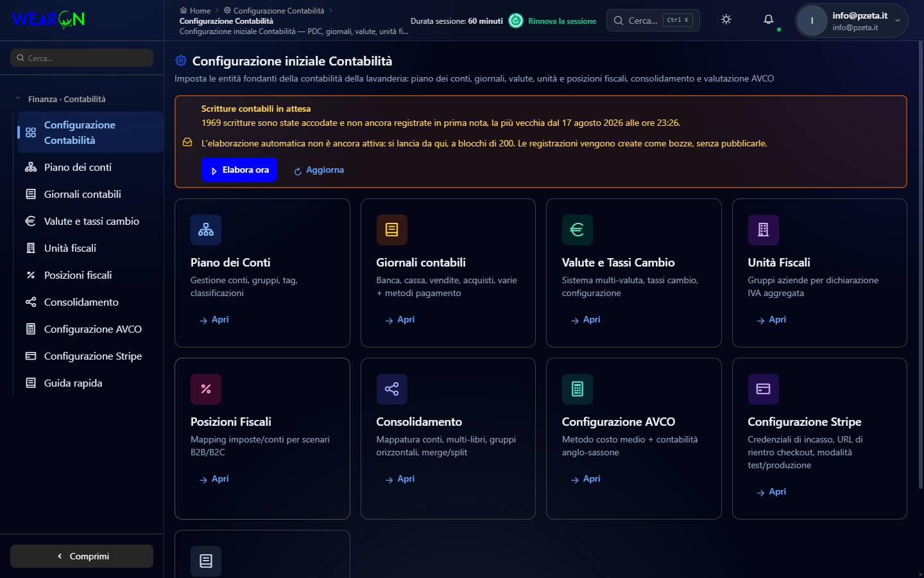This screenshot has width=924, height=578.
Task: Open the notifications bell
Action: point(769,19)
